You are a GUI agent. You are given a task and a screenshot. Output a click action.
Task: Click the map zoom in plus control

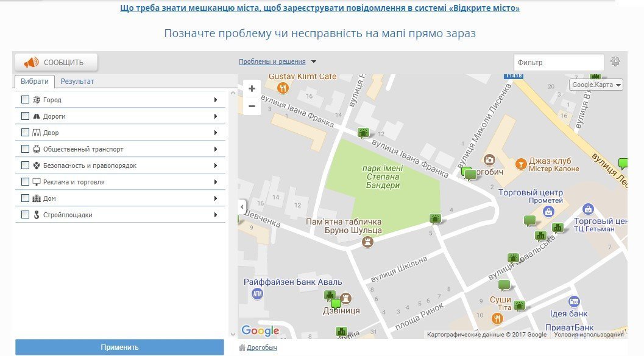coord(252,88)
